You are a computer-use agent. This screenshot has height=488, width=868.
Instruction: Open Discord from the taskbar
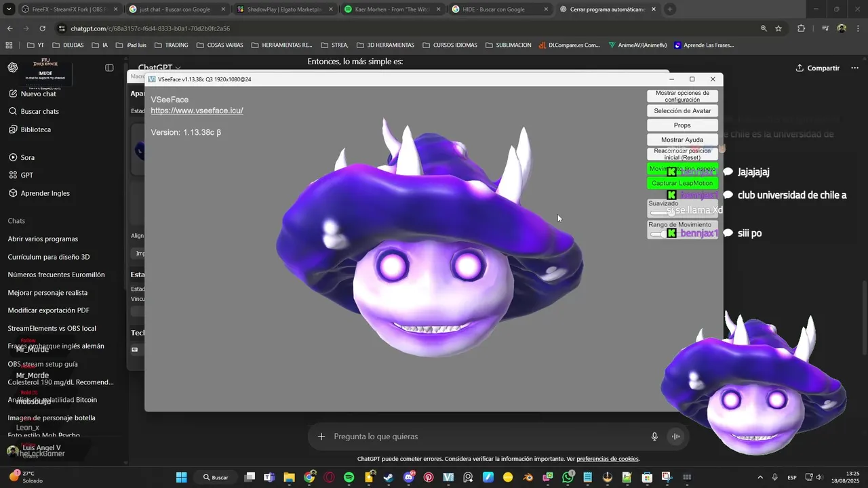pos(409,477)
